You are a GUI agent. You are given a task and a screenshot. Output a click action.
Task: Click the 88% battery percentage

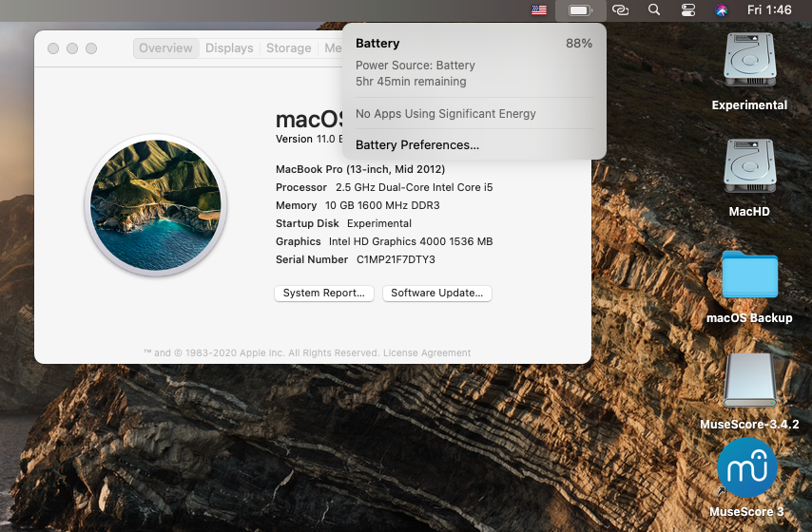coord(579,44)
